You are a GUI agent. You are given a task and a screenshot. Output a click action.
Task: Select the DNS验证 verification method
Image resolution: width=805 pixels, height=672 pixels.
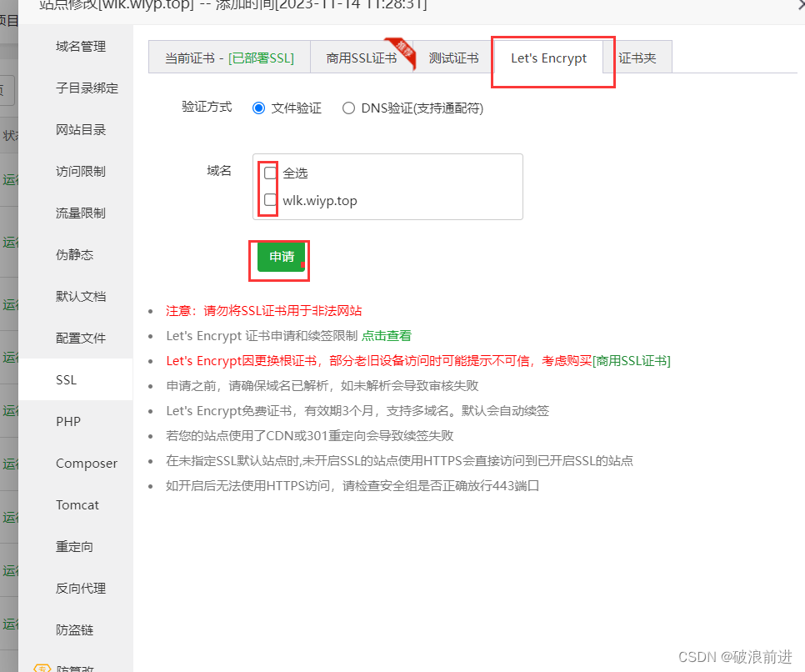348,108
